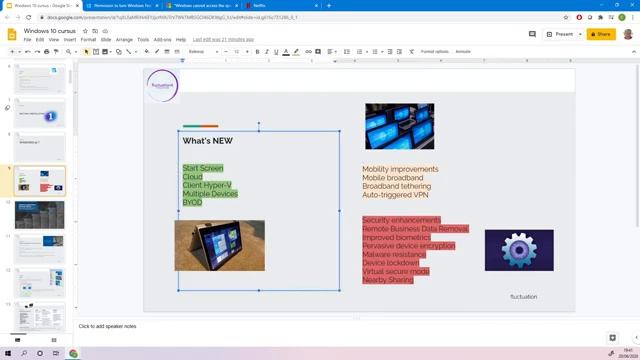
Task: Open numbered list dropdown arrow
Action: pyautogui.click(x=367, y=52)
